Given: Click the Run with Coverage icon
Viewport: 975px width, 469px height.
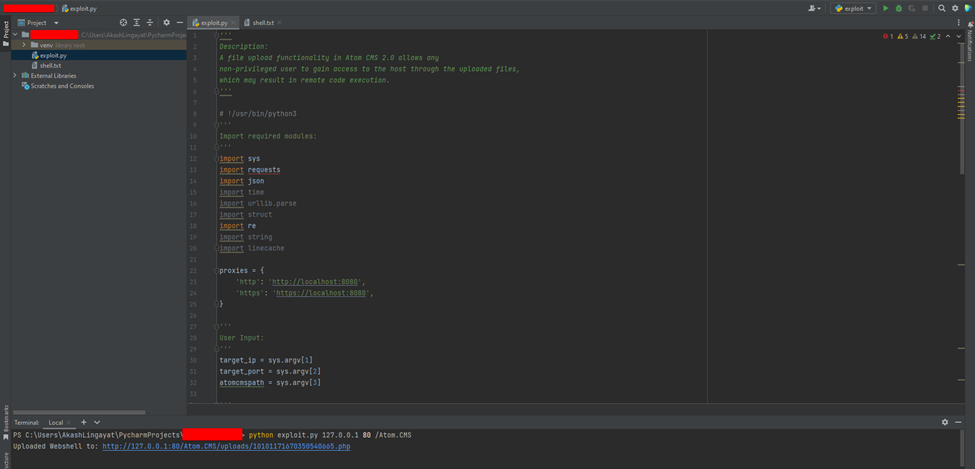Looking at the screenshot, I should [x=912, y=8].
